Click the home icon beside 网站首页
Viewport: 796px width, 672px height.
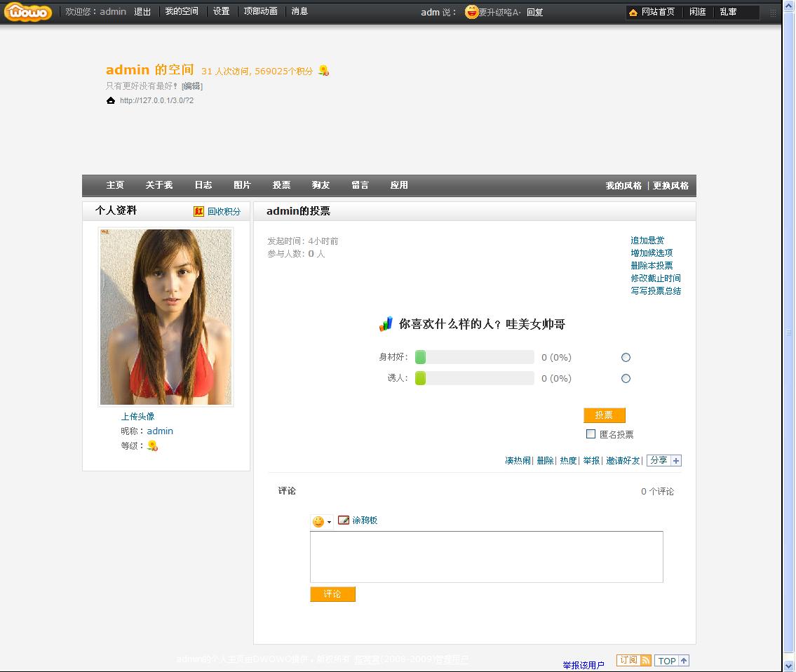tap(633, 12)
